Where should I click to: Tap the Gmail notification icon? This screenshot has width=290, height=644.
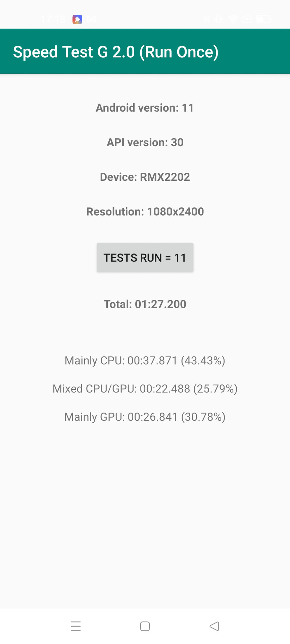coord(91,19)
